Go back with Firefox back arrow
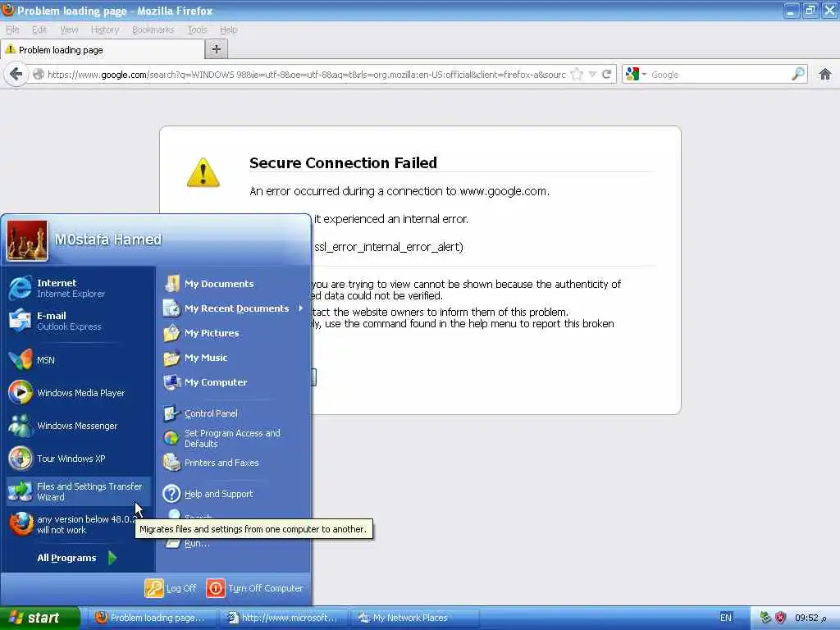Image resolution: width=840 pixels, height=630 pixels. [x=16, y=74]
